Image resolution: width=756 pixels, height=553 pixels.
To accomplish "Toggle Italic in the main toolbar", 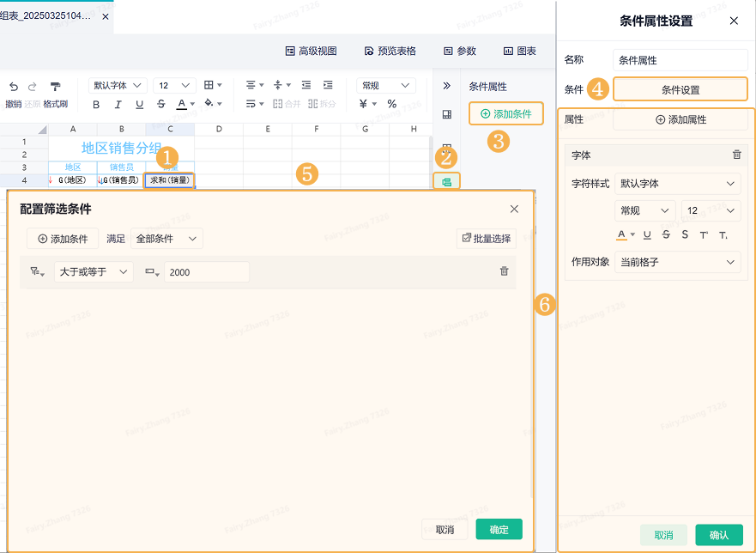I will (x=118, y=104).
